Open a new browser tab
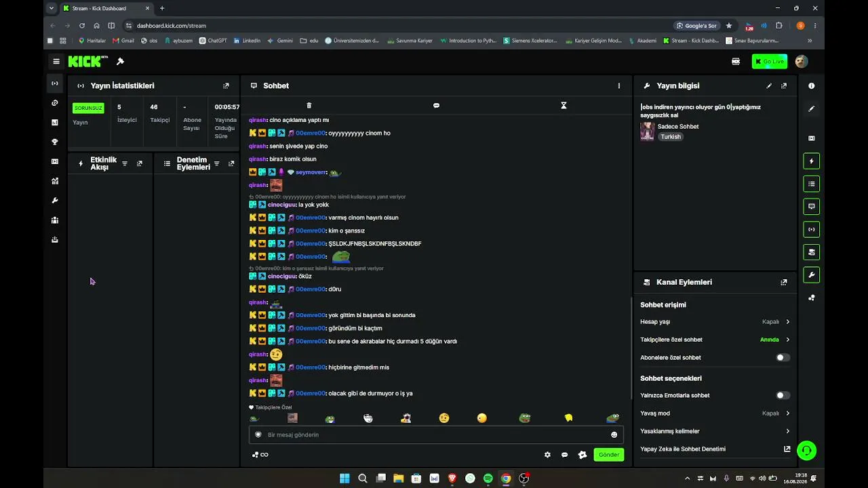The image size is (868, 488). pyautogui.click(x=162, y=8)
